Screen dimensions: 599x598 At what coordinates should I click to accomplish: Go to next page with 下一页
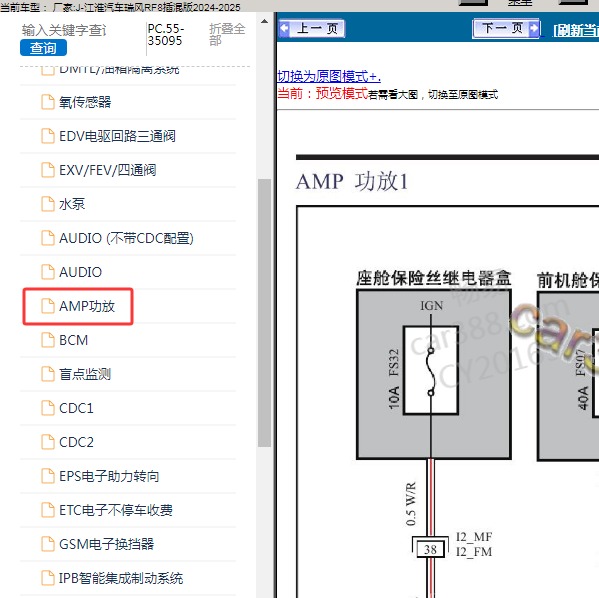tap(506, 28)
